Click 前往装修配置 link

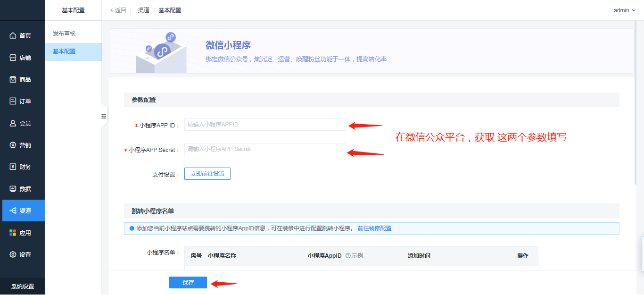click(x=374, y=228)
